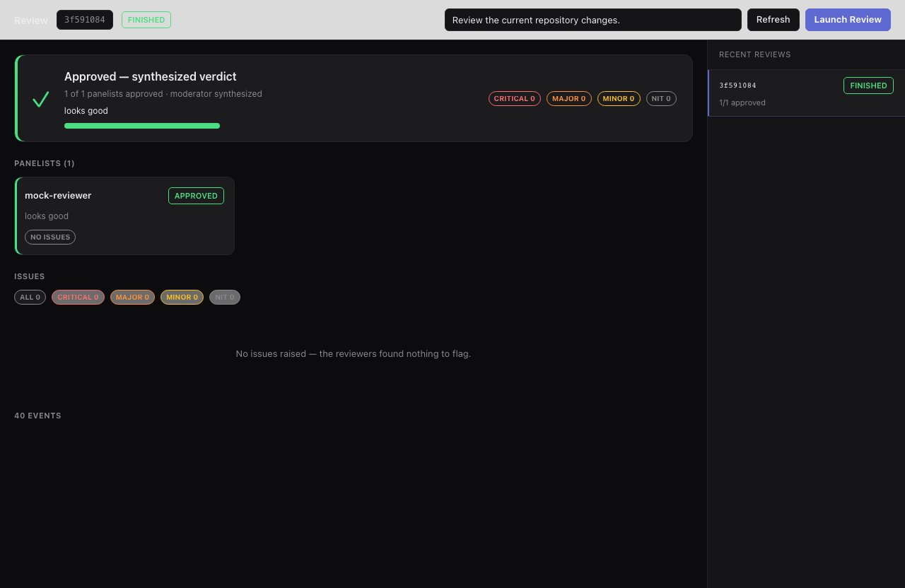Click the PANELISTS (1) section label
This screenshot has height=588, width=905.
[x=45, y=163]
